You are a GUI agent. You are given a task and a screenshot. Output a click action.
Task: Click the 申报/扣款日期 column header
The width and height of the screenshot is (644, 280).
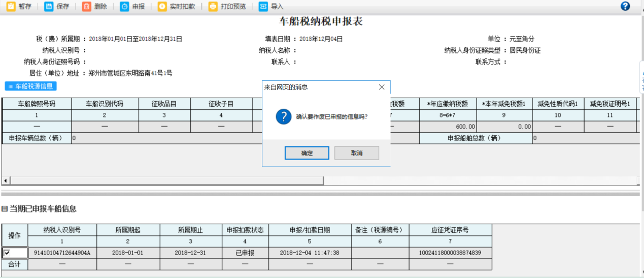tap(310, 230)
